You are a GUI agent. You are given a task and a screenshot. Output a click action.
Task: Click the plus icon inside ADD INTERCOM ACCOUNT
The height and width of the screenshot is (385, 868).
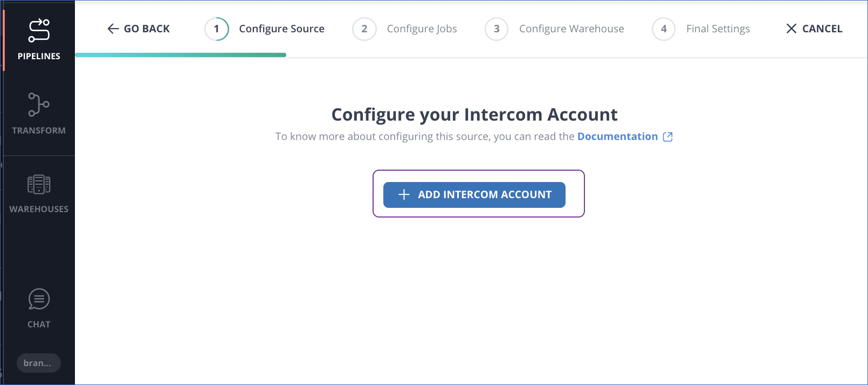pyautogui.click(x=404, y=194)
